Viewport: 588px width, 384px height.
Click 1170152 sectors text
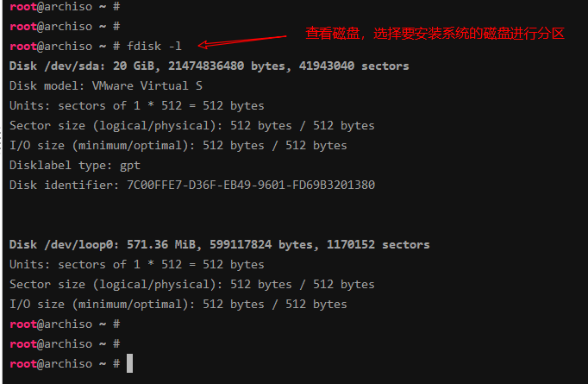[378, 245]
